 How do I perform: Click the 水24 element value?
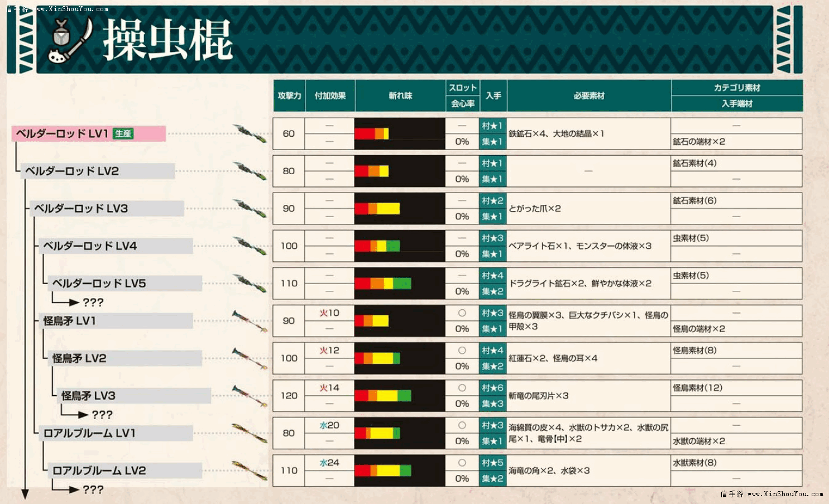coord(329,463)
